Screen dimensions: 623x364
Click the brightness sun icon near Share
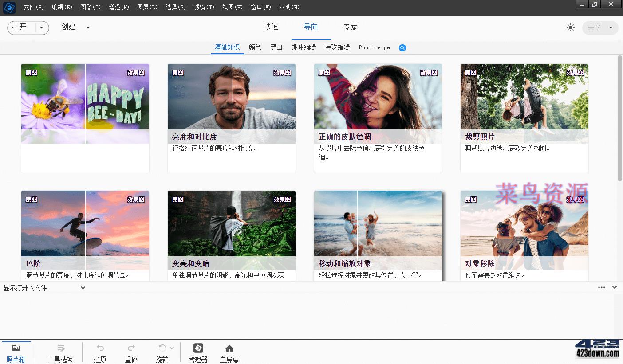570,27
